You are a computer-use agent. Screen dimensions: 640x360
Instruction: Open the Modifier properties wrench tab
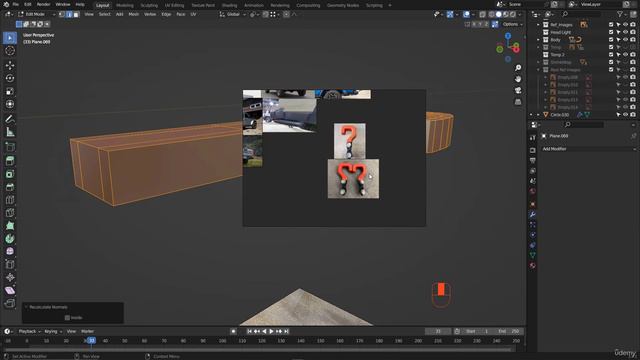point(533,214)
